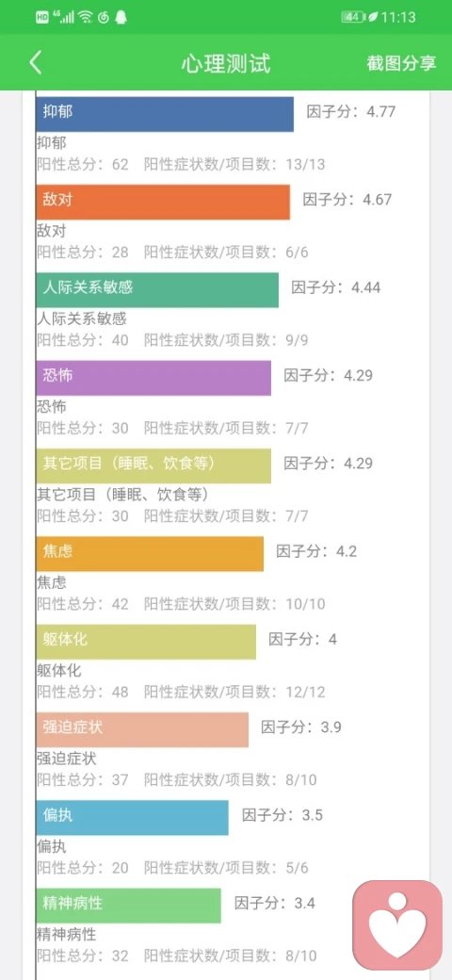Screen dimensions: 452x980
Task: Tap the purple 恐怖 bar
Action: click(153, 378)
